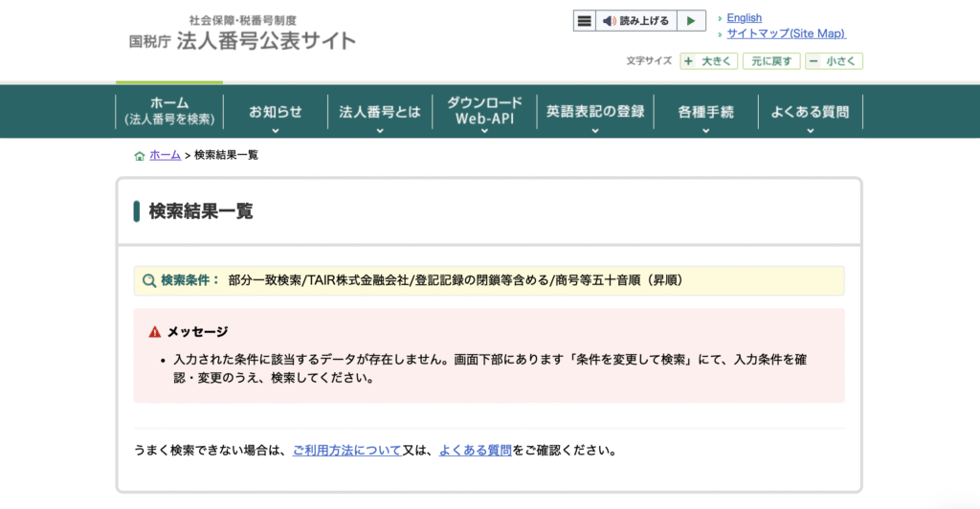Expand the chevron under よくある質問
Image resolution: width=980 pixels, height=509 pixels.
pos(811,131)
